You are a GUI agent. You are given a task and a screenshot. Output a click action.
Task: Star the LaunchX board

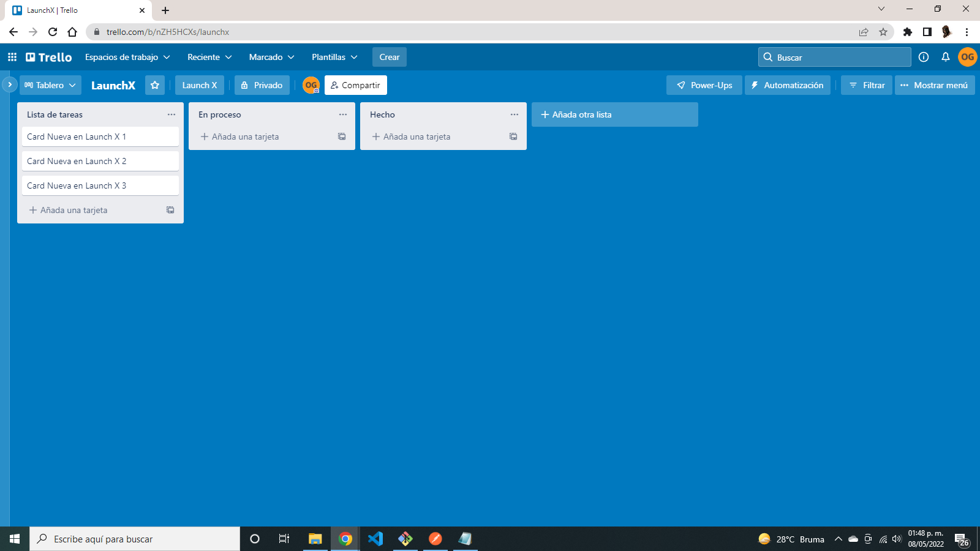tap(155, 85)
